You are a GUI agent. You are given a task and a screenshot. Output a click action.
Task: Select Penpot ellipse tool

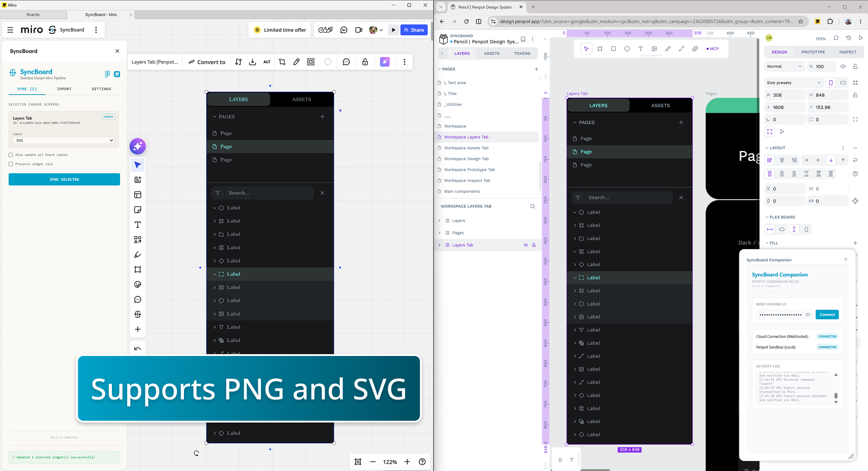click(x=627, y=49)
